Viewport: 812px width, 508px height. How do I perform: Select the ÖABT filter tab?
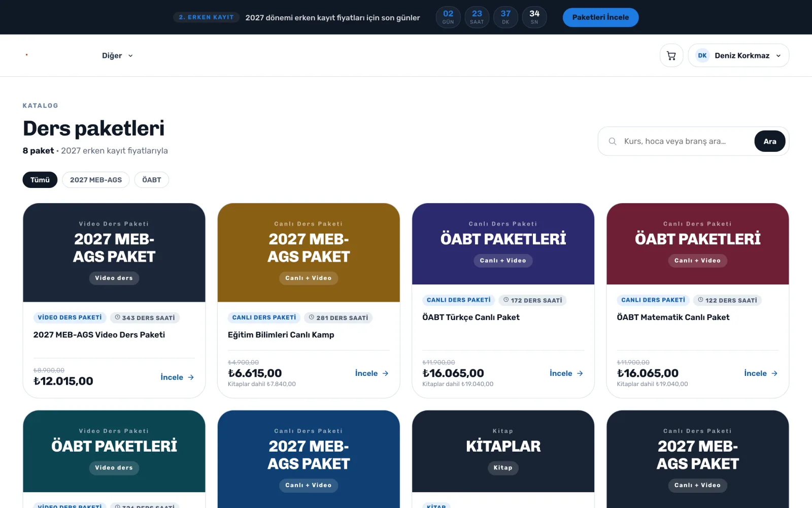[x=152, y=180]
